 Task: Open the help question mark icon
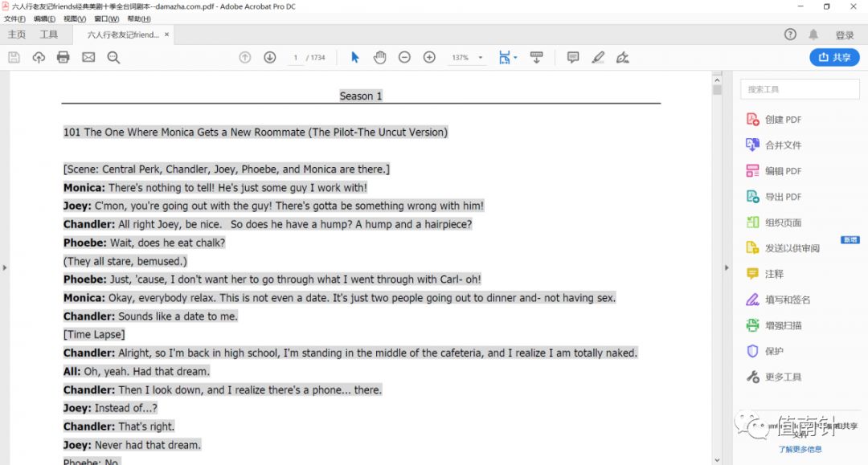pyautogui.click(x=791, y=35)
